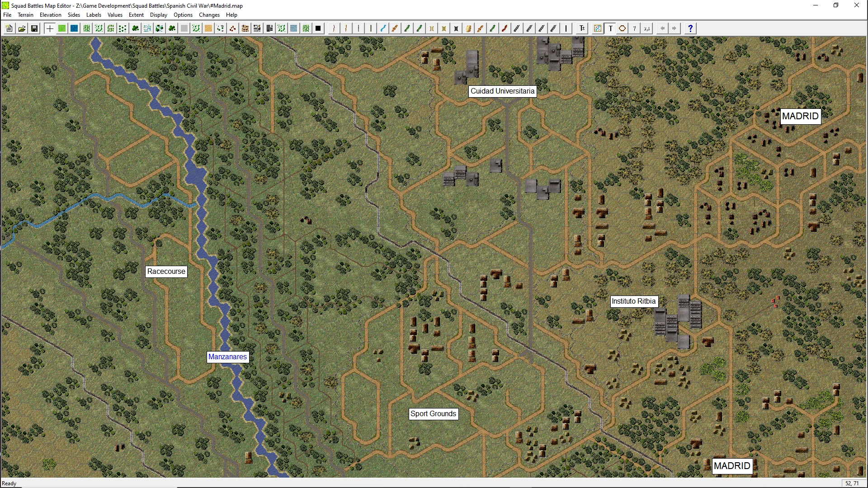Toggle the hexagon outline display button

(623, 28)
